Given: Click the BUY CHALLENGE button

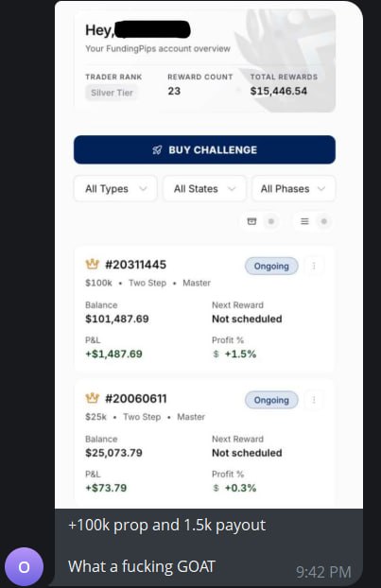Looking at the screenshot, I should point(204,149).
